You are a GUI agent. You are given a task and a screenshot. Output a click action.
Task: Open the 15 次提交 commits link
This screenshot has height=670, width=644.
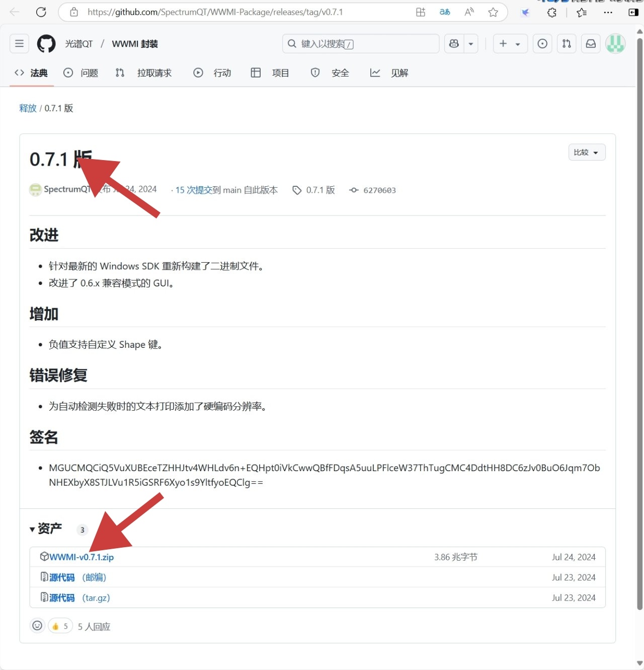pos(194,190)
